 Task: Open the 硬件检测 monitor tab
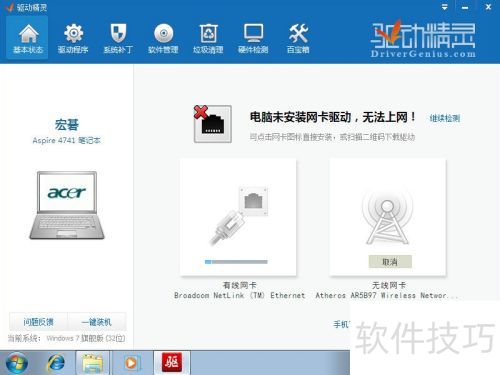[x=253, y=38]
